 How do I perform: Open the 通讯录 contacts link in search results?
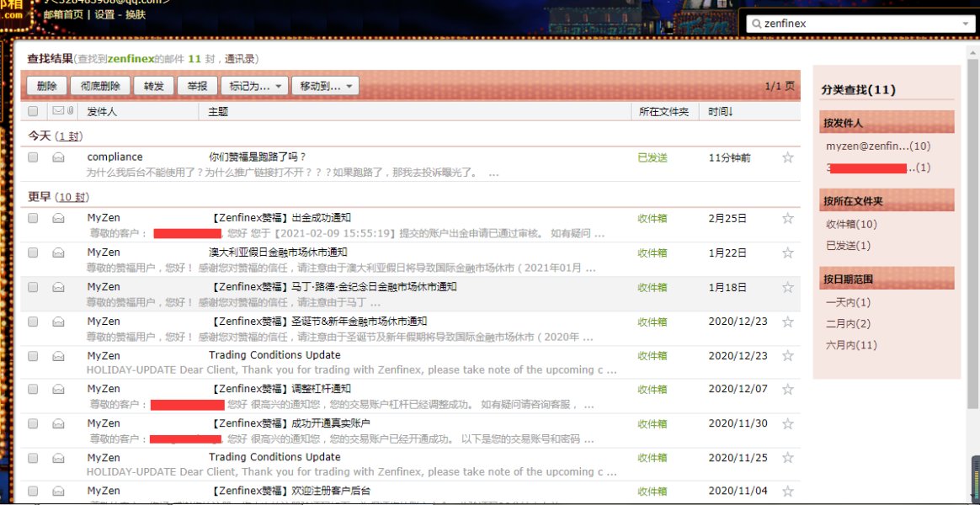pos(240,59)
